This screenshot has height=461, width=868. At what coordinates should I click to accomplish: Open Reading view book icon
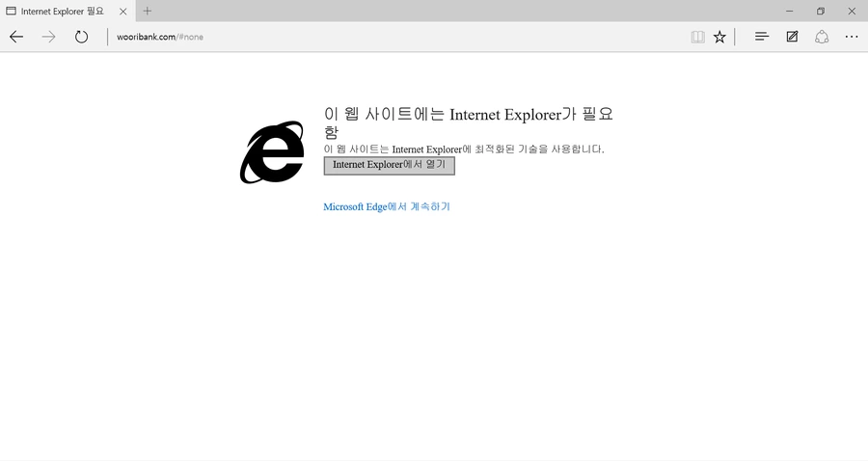(x=697, y=37)
